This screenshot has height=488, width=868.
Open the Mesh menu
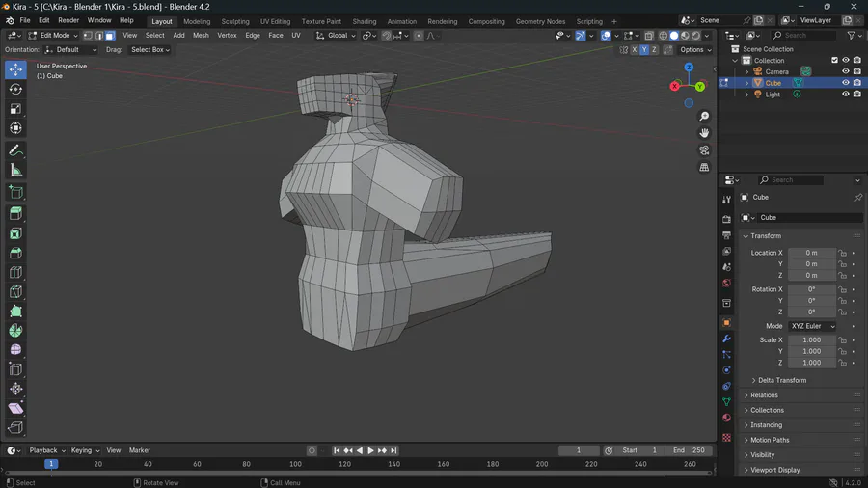click(x=201, y=36)
